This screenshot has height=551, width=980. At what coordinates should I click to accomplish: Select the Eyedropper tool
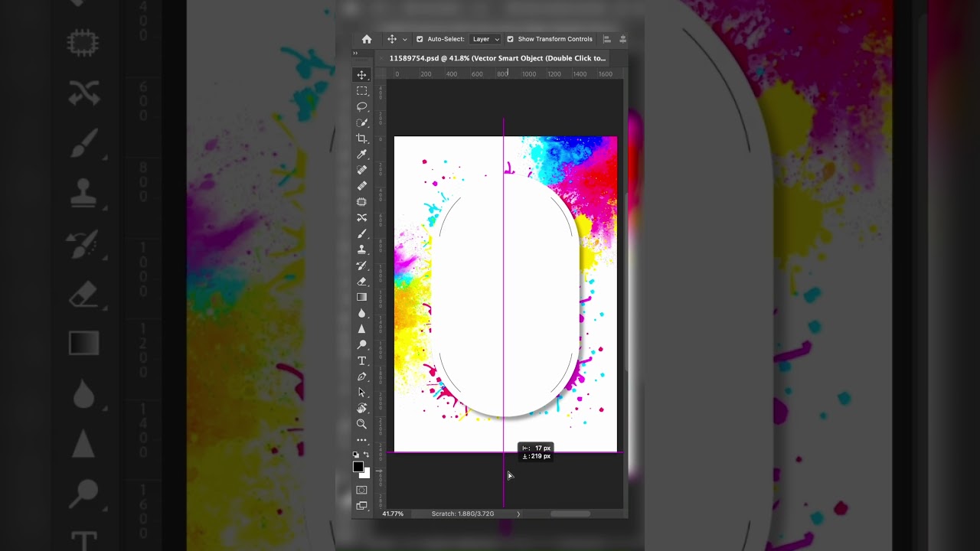[361, 154]
